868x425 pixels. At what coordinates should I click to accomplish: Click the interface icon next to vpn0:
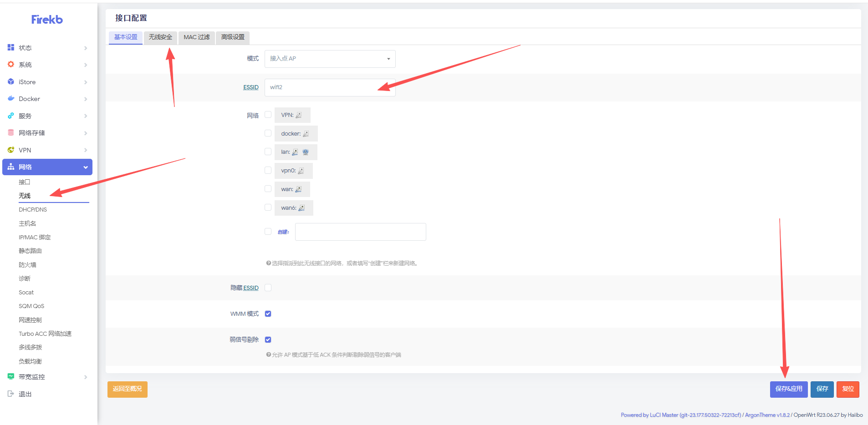(x=301, y=171)
